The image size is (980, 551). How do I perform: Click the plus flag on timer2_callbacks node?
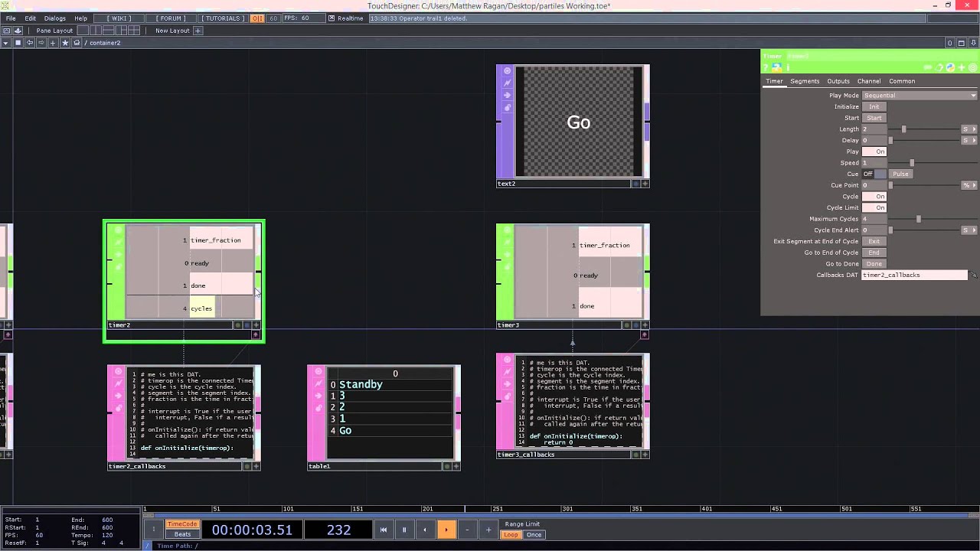pyautogui.click(x=256, y=466)
